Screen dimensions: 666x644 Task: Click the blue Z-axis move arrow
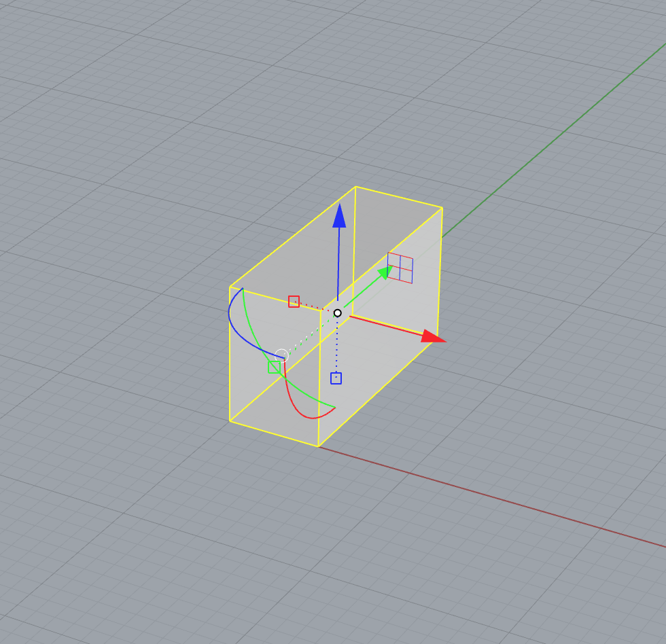point(339,217)
